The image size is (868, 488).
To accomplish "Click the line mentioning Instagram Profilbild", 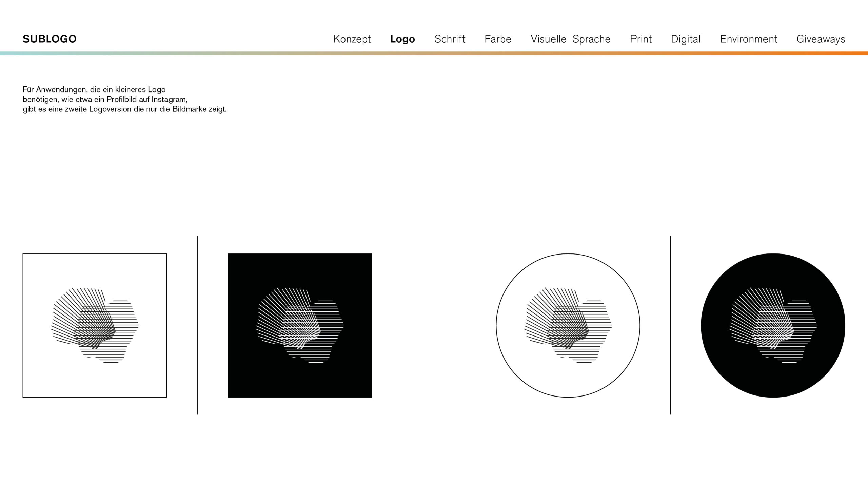I will 105,100.
